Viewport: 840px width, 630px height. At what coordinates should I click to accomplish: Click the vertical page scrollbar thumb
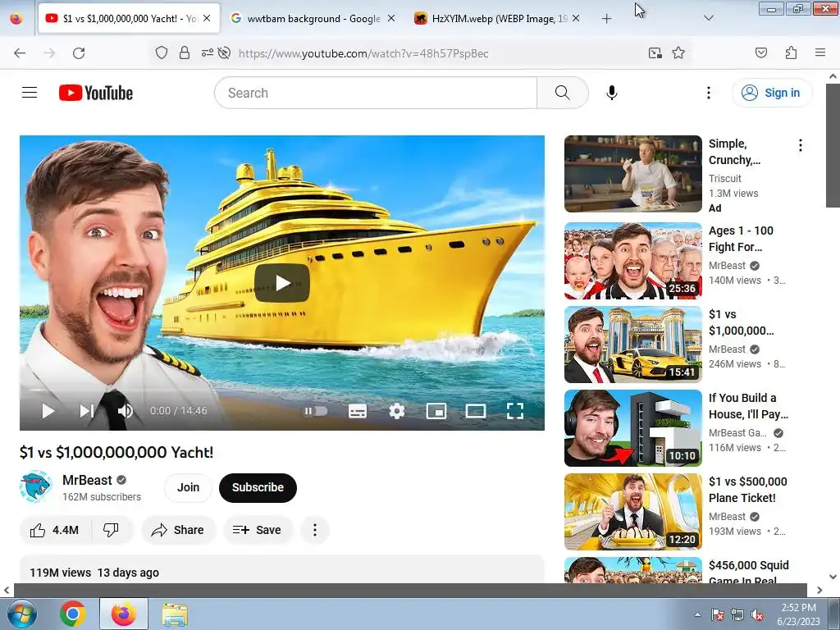(833, 144)
